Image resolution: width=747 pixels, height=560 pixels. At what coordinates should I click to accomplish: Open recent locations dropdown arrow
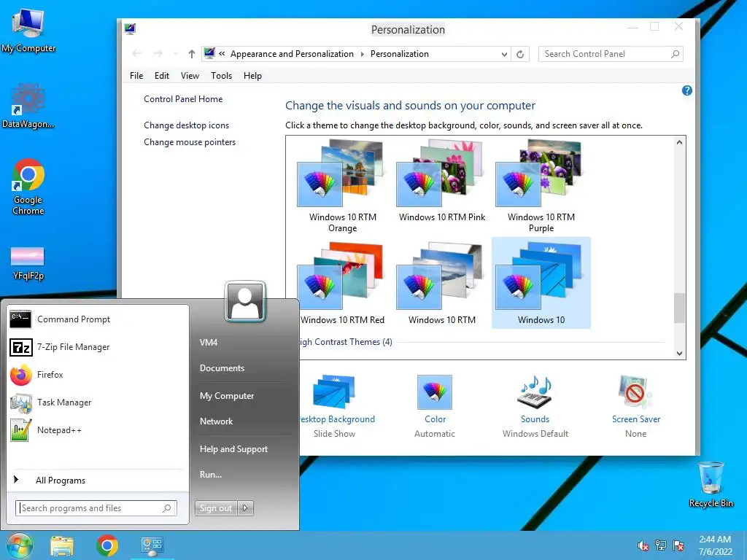pos(176,54)
